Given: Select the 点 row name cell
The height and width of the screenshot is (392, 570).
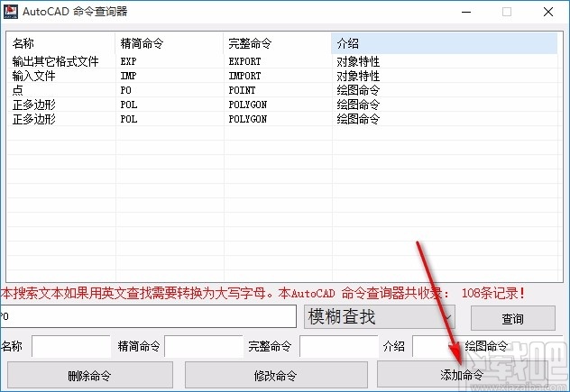Looking at the screenshot, I should coord(17,90).
